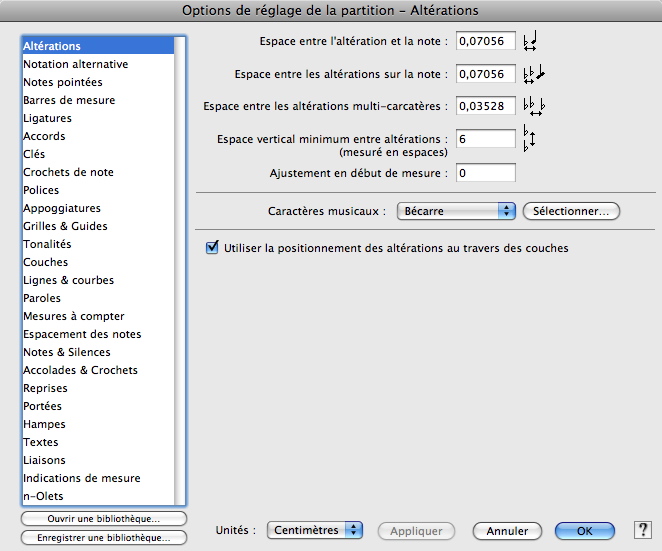Select Notes pointées category
This screenshot has width=662, height=551.
[x=98, y=82]
